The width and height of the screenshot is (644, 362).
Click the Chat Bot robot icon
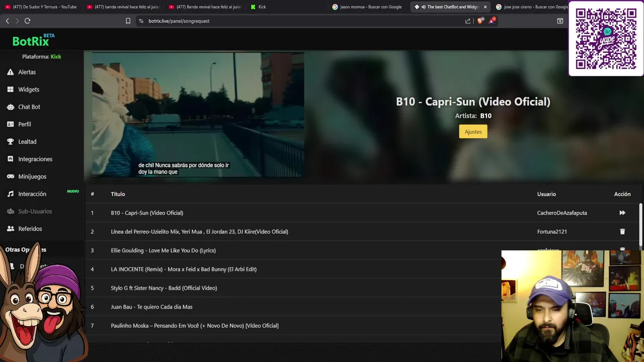coord(10,107)
